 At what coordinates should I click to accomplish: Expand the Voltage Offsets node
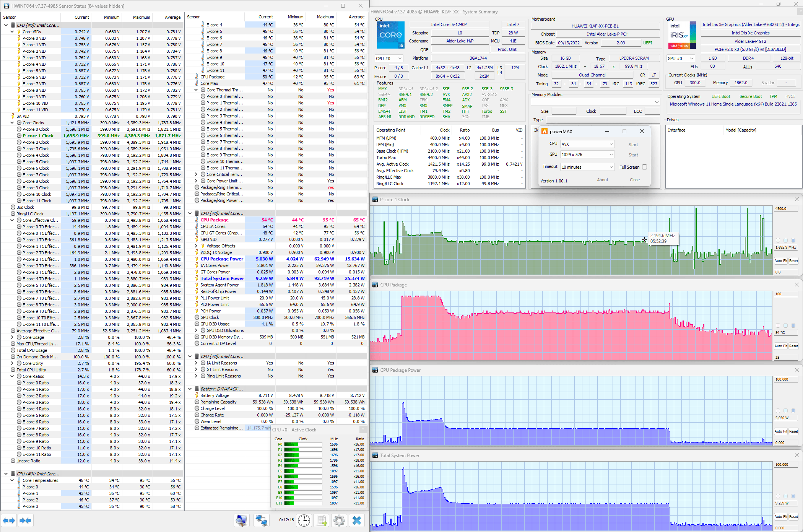click(196, 246)
